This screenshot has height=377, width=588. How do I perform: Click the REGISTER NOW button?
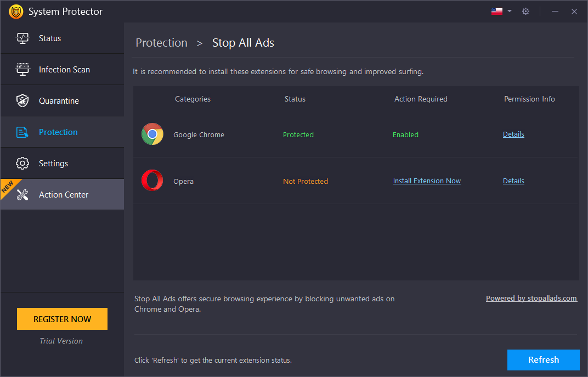coord(62,319)
